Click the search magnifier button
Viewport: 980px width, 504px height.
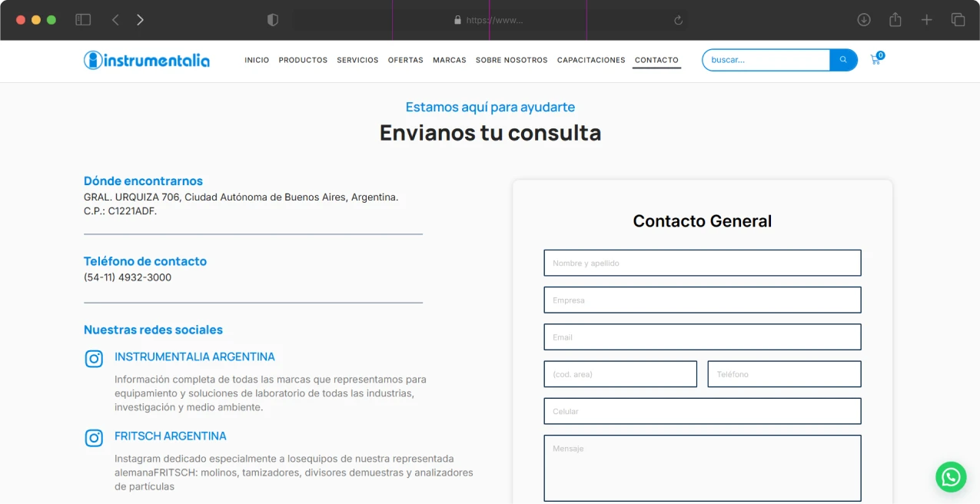843,60
